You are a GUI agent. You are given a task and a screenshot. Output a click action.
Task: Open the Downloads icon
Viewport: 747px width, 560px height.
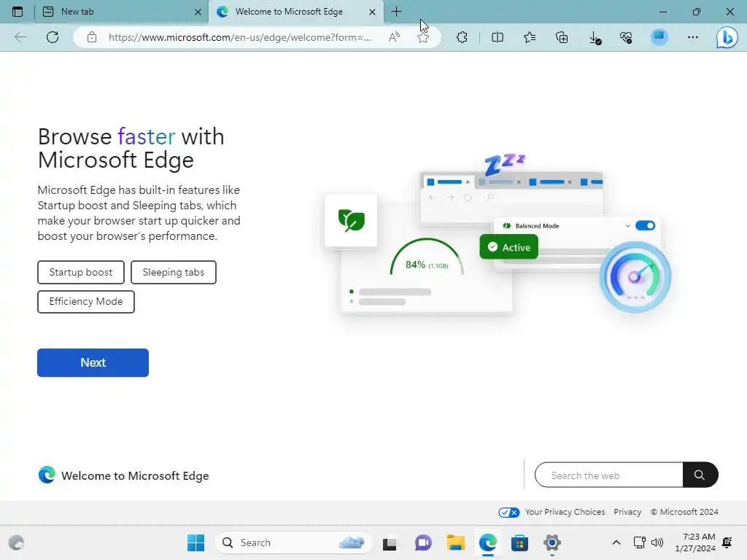595,38
